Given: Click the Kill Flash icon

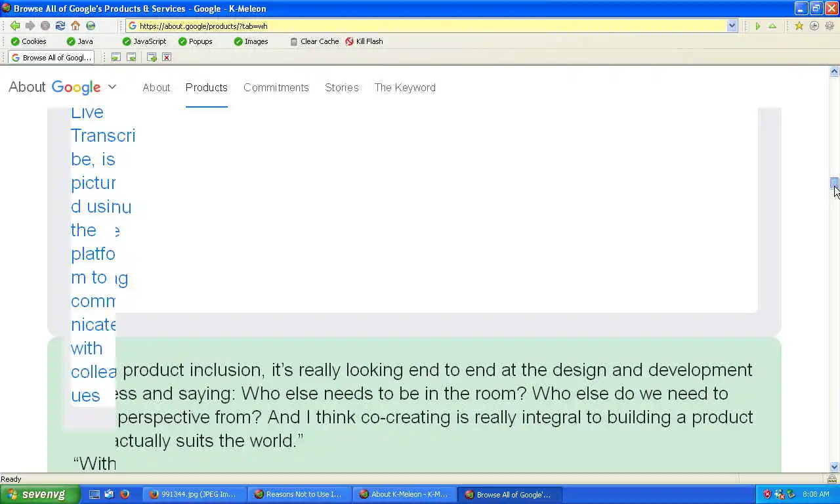Looking at the screenshot, I should (x=349, y=41).
